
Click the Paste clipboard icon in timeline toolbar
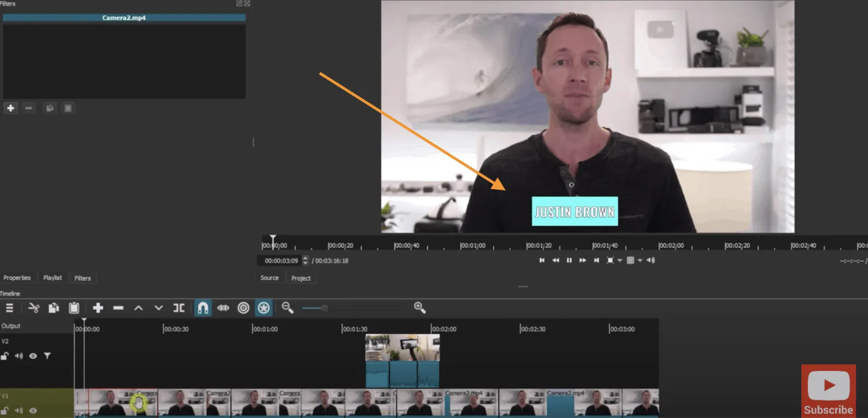[x=74, y=308]
